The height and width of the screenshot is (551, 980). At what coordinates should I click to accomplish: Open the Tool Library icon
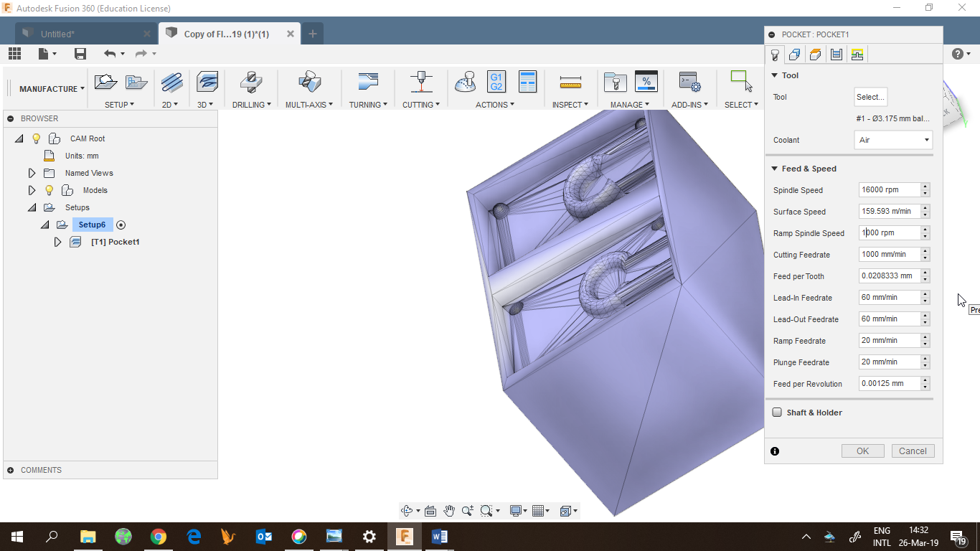[615, 82]
